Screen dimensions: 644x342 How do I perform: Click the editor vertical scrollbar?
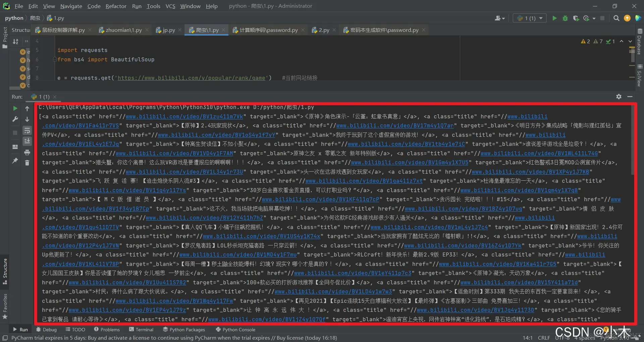coord(633,55)
